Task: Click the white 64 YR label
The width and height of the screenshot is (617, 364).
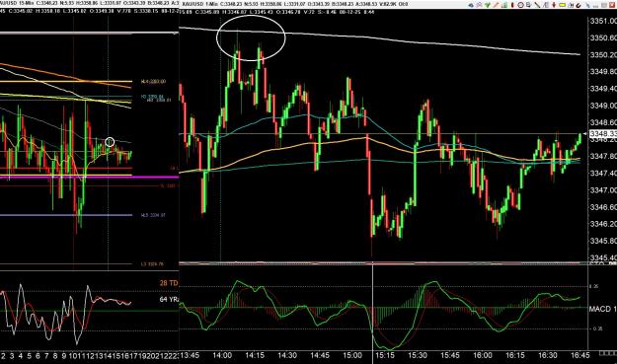Action: click(x=169, y=300)
